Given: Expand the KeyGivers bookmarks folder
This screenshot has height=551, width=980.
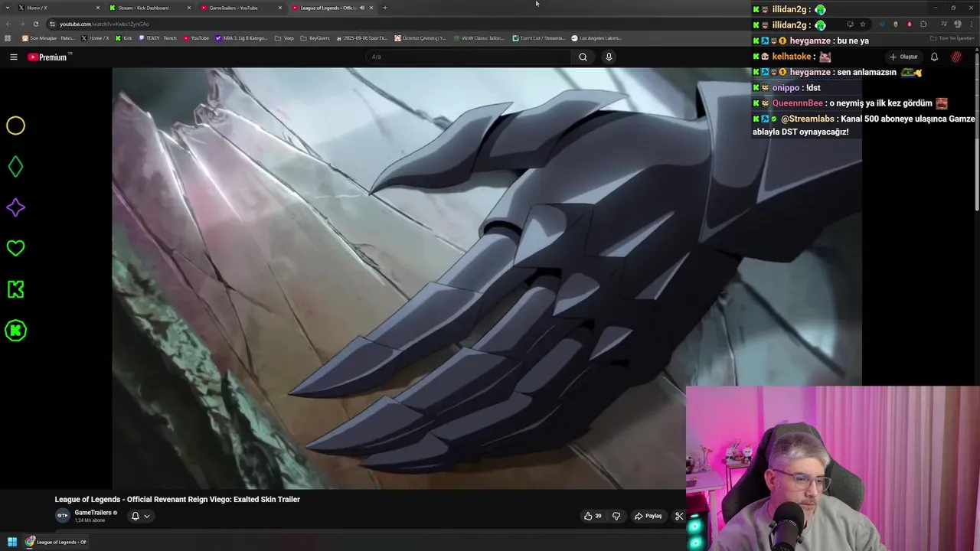Looking at the screenshot, I should tap(315, 38).
